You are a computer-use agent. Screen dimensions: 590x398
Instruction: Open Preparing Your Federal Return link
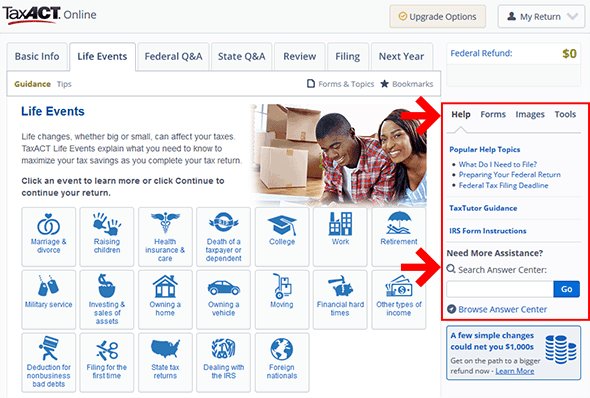click(509, 175)
